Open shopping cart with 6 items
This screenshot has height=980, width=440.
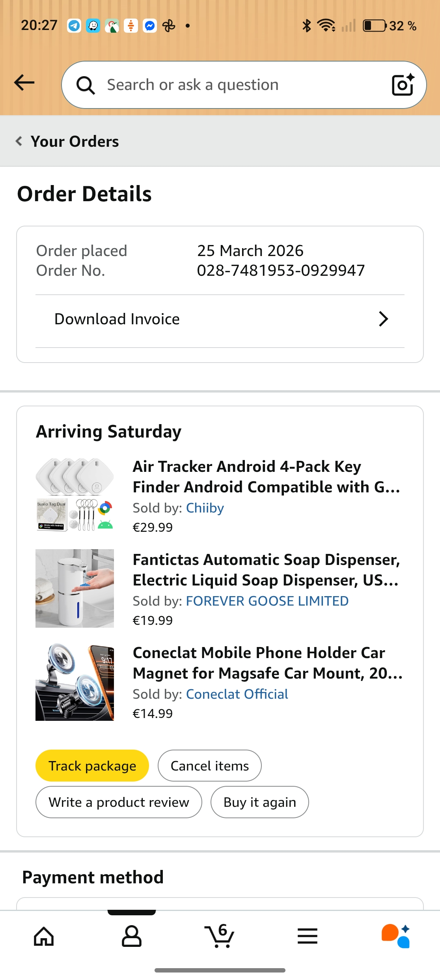[x=220, y=935]
